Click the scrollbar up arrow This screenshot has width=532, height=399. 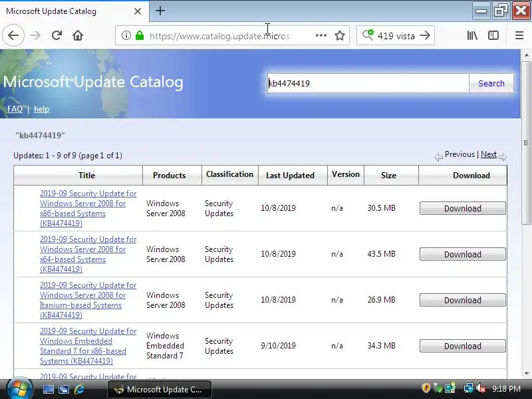click(526, 55)
